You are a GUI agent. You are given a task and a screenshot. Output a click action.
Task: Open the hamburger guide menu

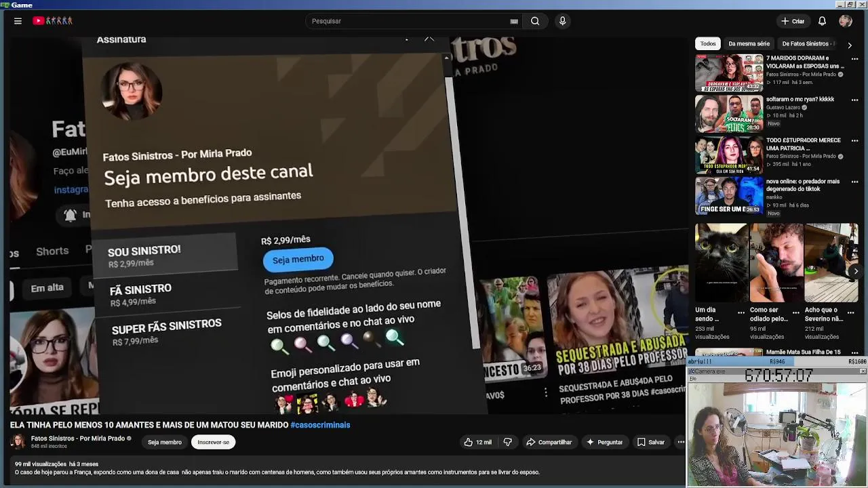click(x=18, y=21)
